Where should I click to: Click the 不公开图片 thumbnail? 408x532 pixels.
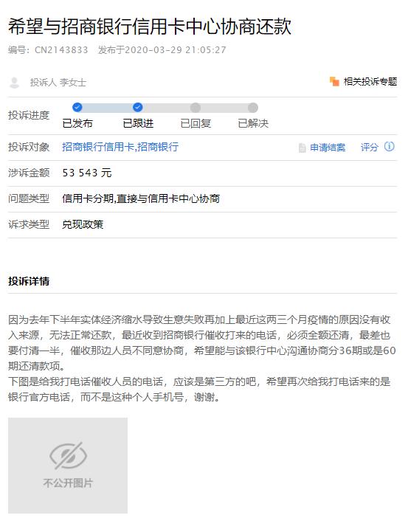coord(68,465)
